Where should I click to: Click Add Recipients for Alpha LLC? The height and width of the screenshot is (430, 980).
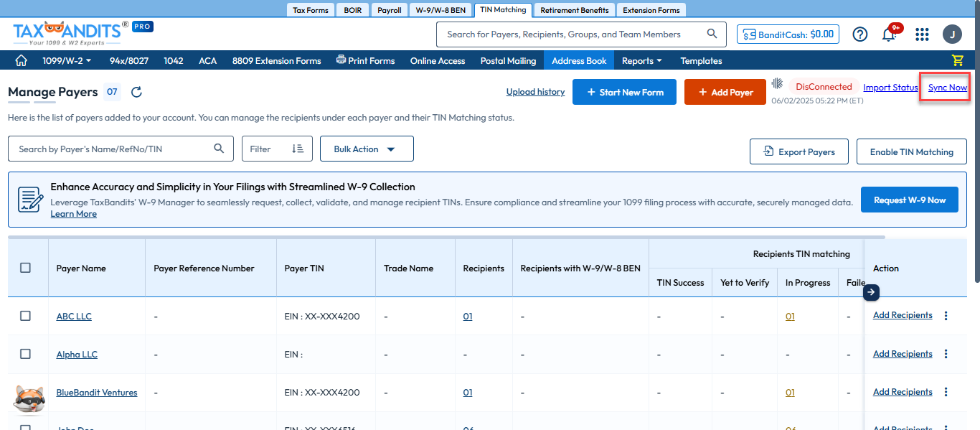click(x=903, y=354)
